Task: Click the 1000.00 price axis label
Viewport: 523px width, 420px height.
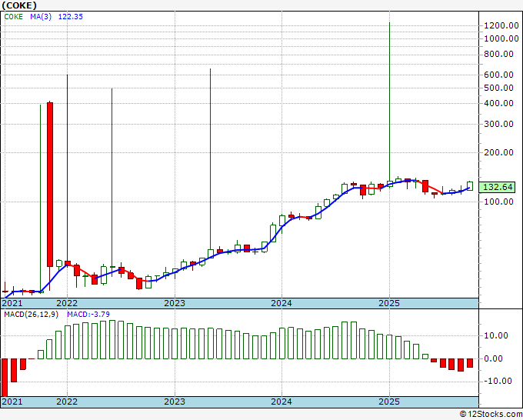Action: tap(501, 38)
